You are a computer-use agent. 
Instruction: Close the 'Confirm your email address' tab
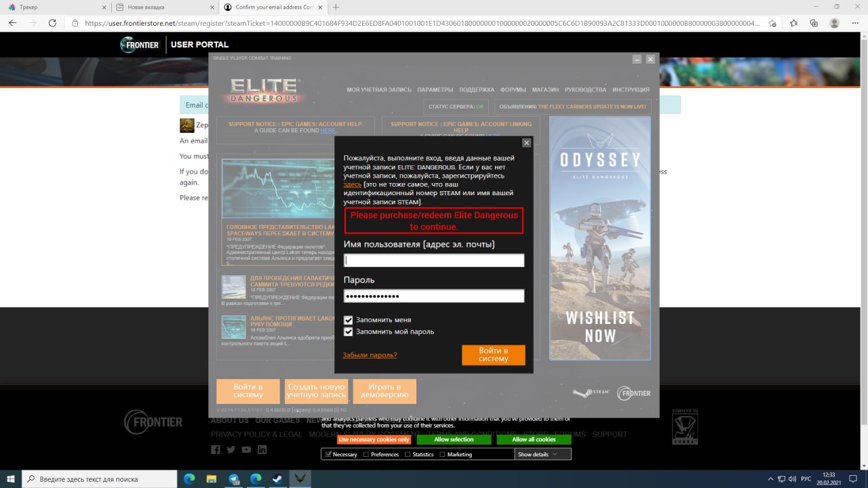coord(321,7)
